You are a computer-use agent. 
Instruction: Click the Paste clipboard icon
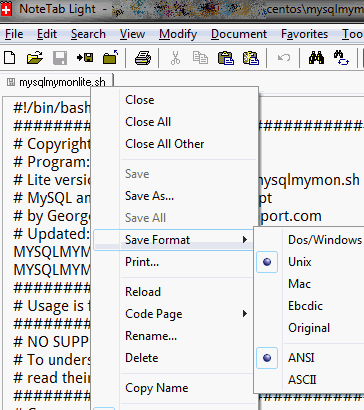pyautogui.click(x=226, y=58)
